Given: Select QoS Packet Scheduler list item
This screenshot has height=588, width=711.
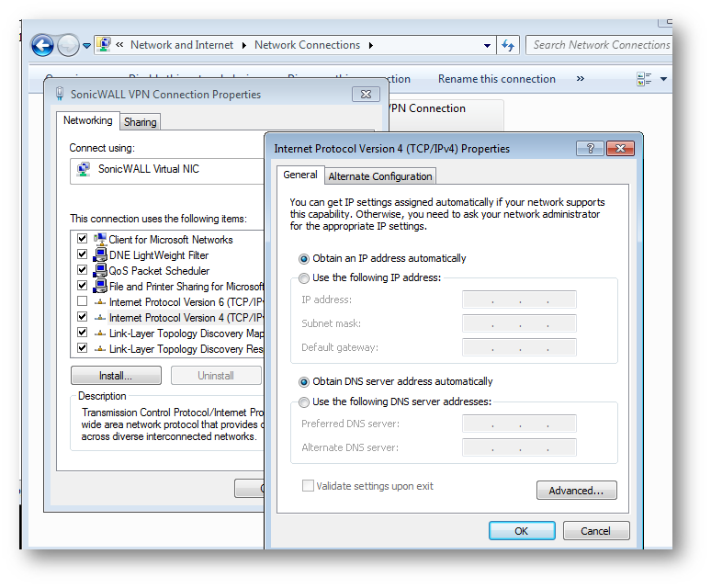Looking at the screenshot, I should [x=159, y=271].
